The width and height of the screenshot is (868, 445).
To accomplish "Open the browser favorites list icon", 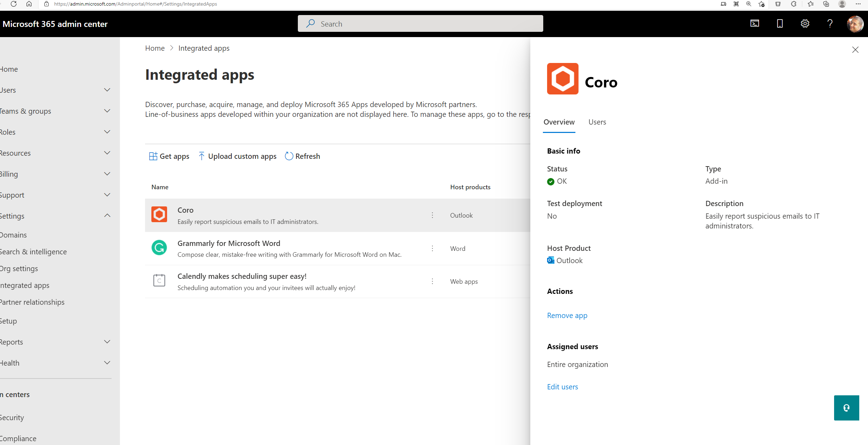I will [810, 4].
